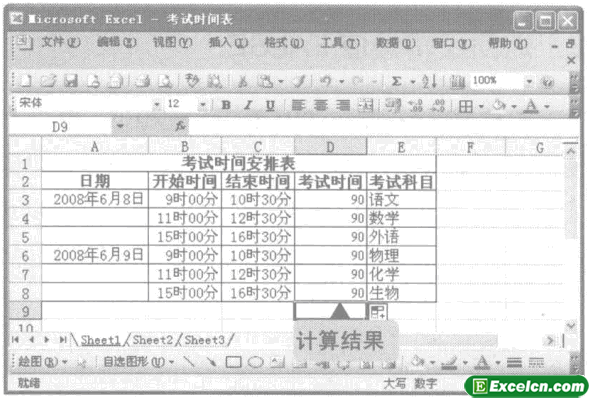Select the Arrow drawing tool

point(211,362)
